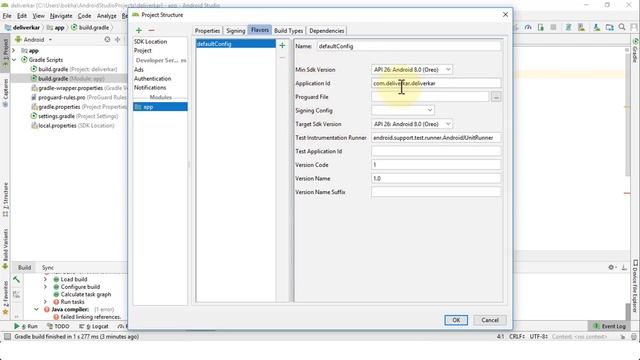Image resolution: width=640 pixels, height=360 pixels.
Task: Open the Analyze menu
Action: point(107,16)
